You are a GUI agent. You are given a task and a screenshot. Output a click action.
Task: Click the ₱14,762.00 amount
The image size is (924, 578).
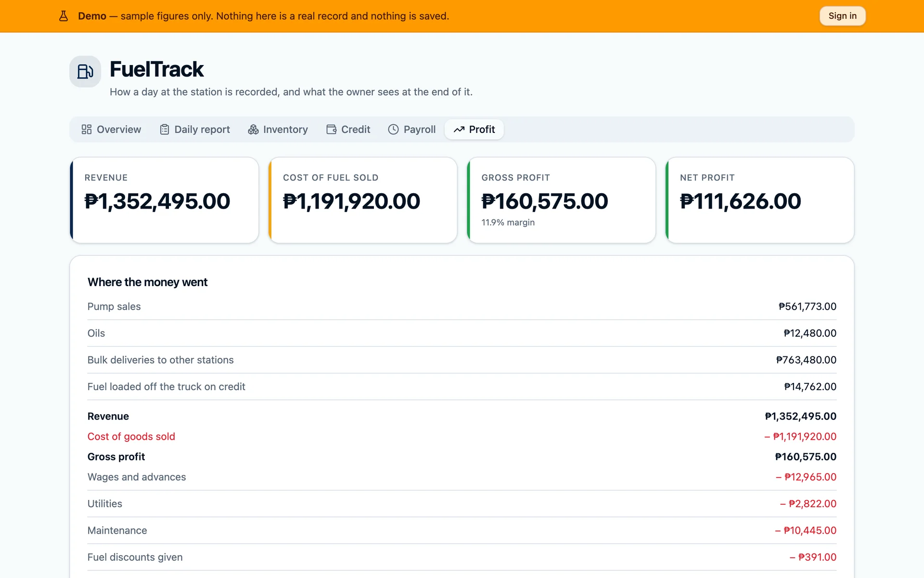coord(810,387)
